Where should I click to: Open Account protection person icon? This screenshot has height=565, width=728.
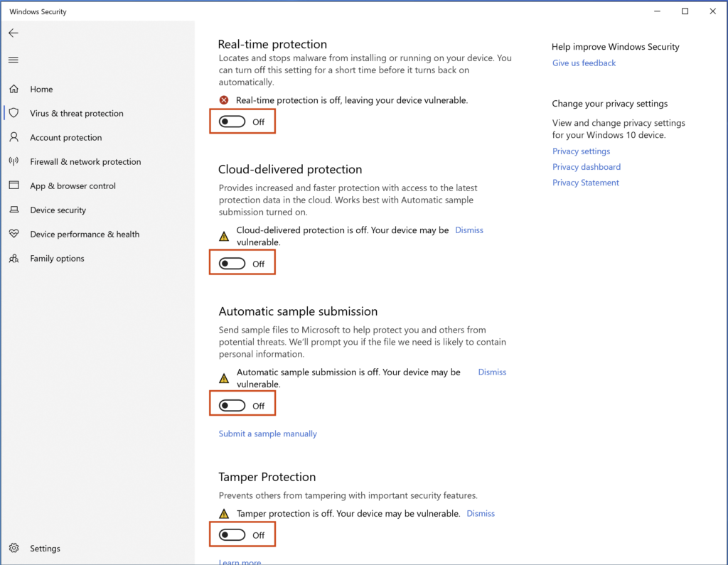[14, 138]
